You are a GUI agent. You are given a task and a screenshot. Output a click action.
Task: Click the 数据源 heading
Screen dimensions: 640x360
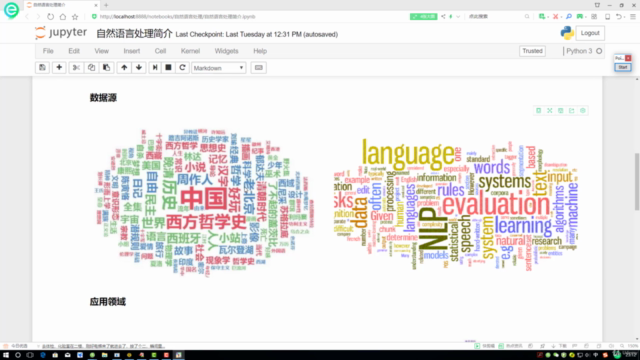tap(103, 98)
